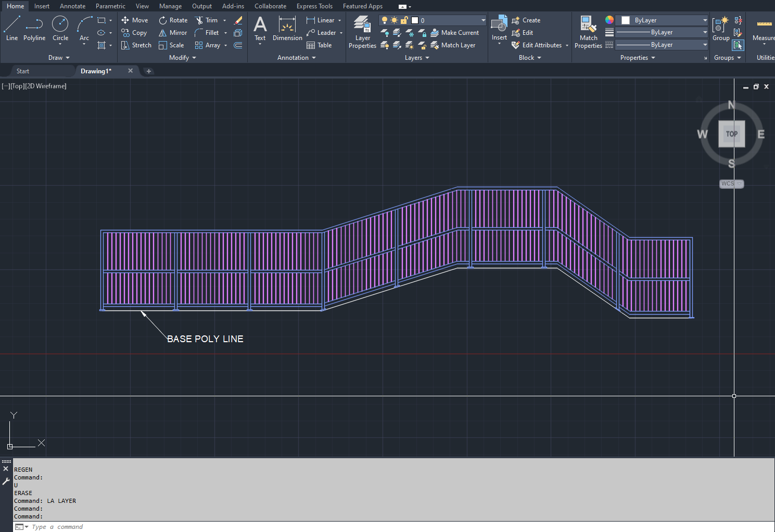The image size is (775, 532).
Task: Choose the Stretch modify tool
Action: [x=136, y=45]
